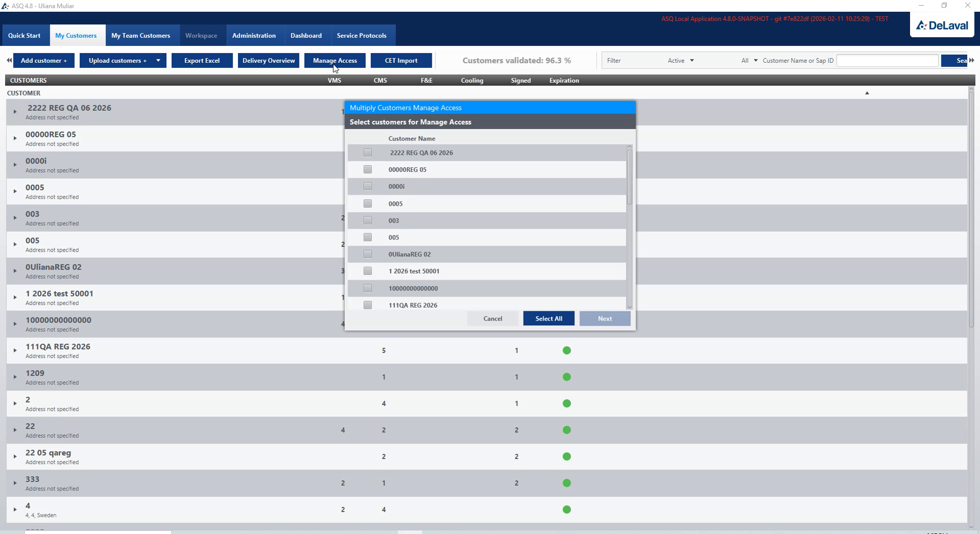Open the Service Protocols tab
980x534 pixels.
pos(361,36)
